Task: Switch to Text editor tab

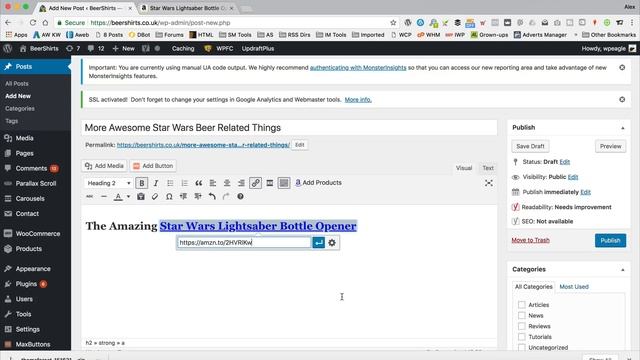Action: (x=488, y=168)
